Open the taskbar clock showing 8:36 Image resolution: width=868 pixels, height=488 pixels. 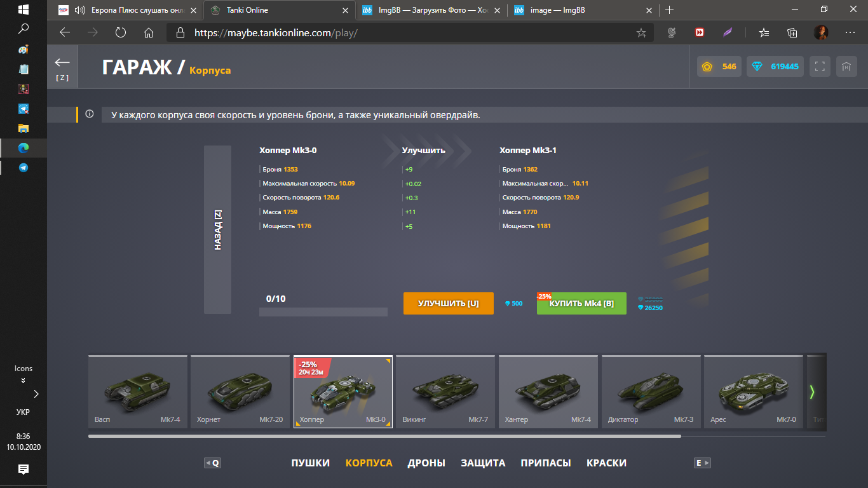(x=24, y=437)
